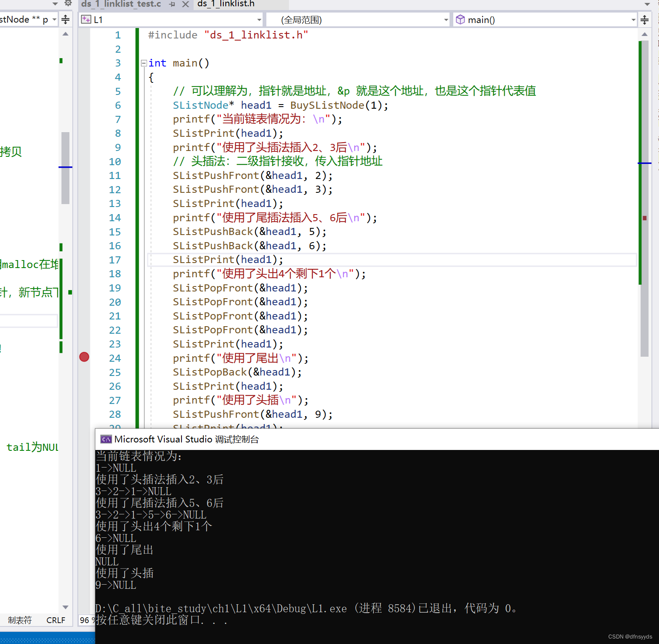This screenshot has width=659, height=644.
Task: Click the blue caret marker on editor scrollbar
Action: [x=644, y=163]
